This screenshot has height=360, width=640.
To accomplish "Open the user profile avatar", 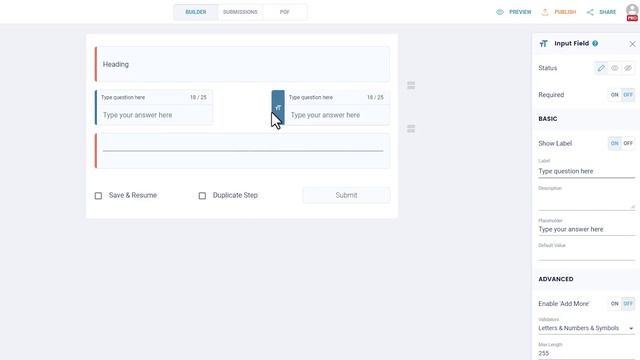I will pos(632,11).
